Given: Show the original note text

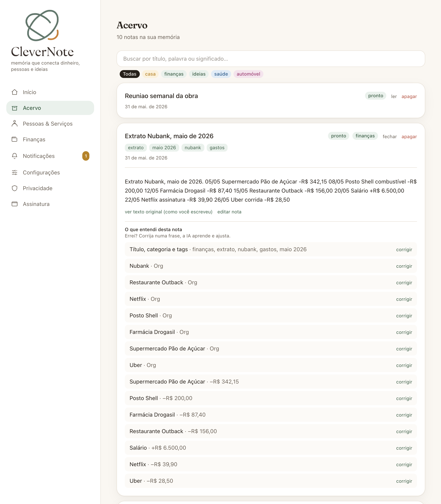Looking at the screenshot, I should point(169,212).
